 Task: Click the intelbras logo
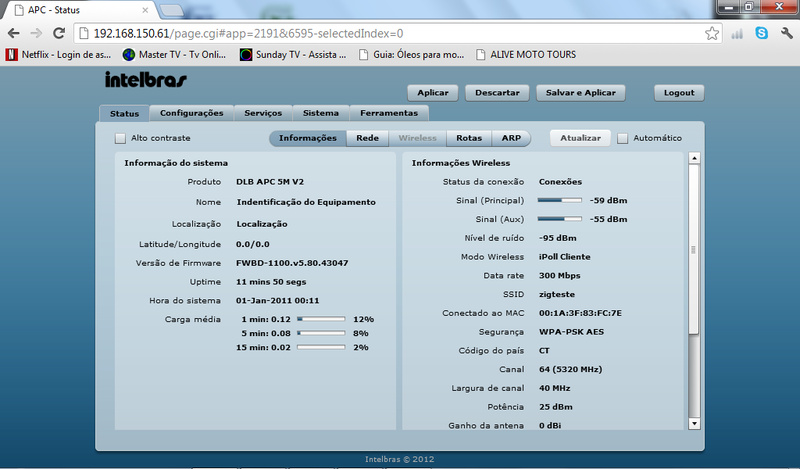point(146,80)
